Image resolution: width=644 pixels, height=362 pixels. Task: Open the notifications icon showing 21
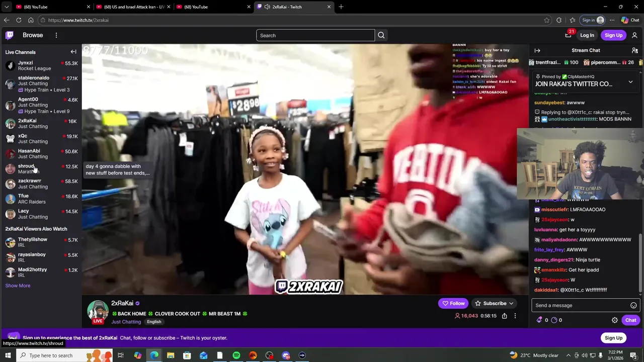click(569, 35)
